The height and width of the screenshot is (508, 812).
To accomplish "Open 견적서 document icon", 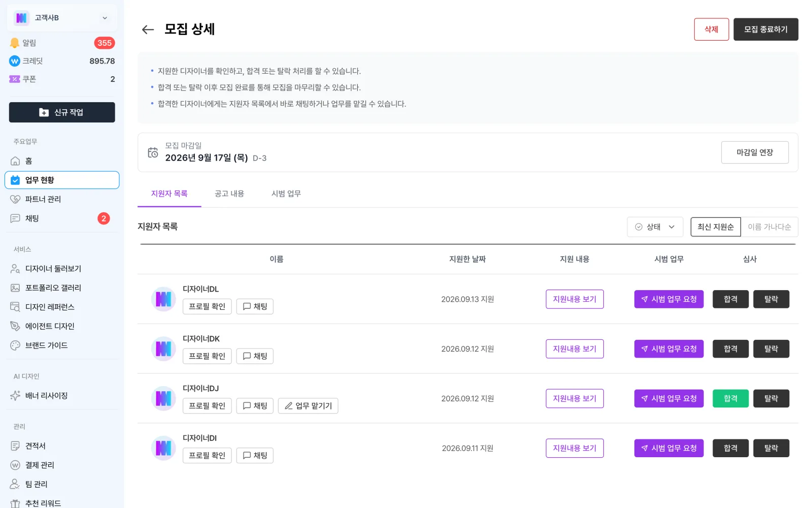I will (x=15, y=446).
